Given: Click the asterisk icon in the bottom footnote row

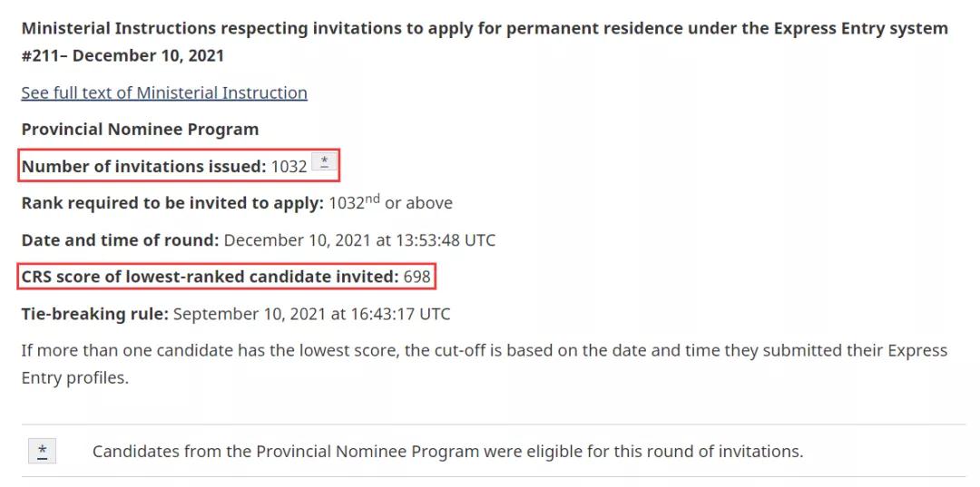Looking at the screenshot, I should pyautogui.click(x=42, y=451).
